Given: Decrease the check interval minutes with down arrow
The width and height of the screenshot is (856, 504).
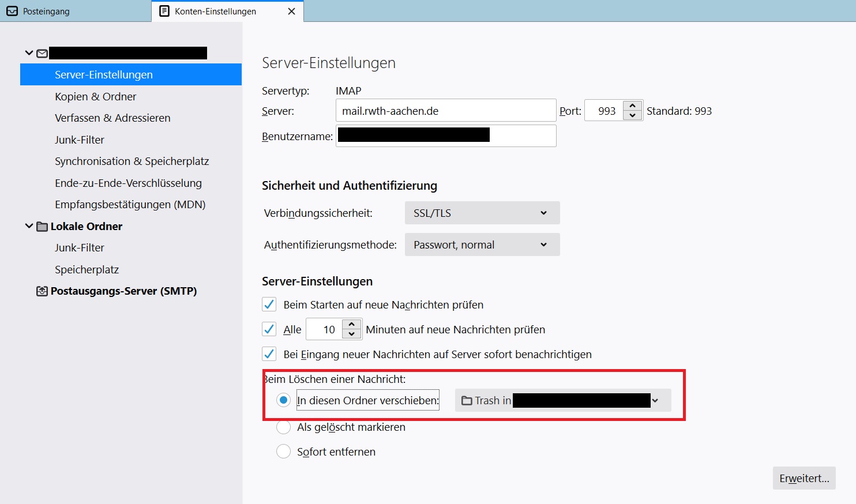Looking at the screenshot, I should tap(351, 334).
